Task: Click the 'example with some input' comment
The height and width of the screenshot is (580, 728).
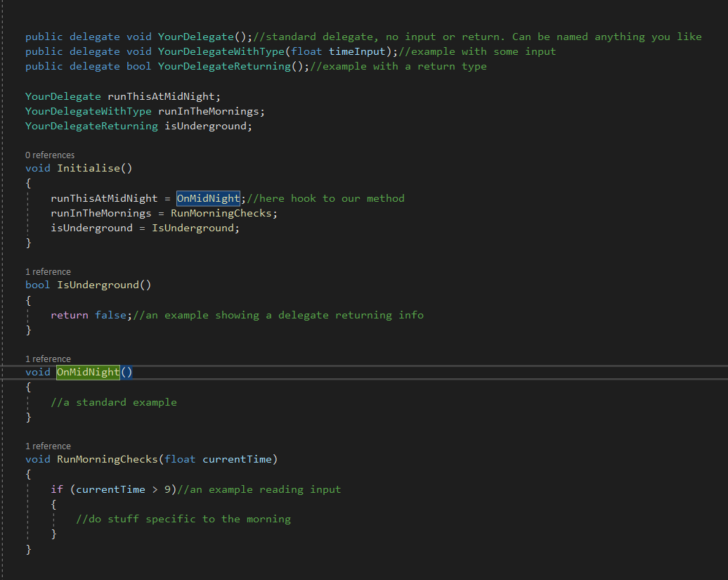Action: (477, 51)
